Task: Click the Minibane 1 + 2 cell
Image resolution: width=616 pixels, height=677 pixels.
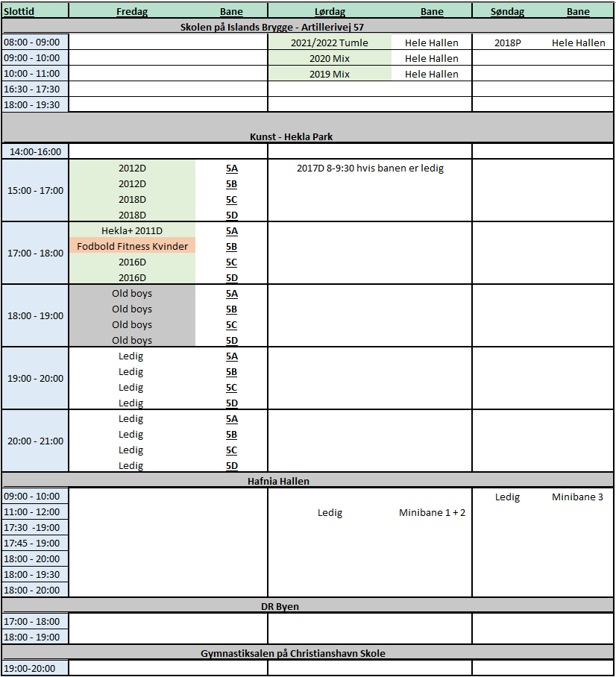Action: pyautogui.click(x=432, y=512)
